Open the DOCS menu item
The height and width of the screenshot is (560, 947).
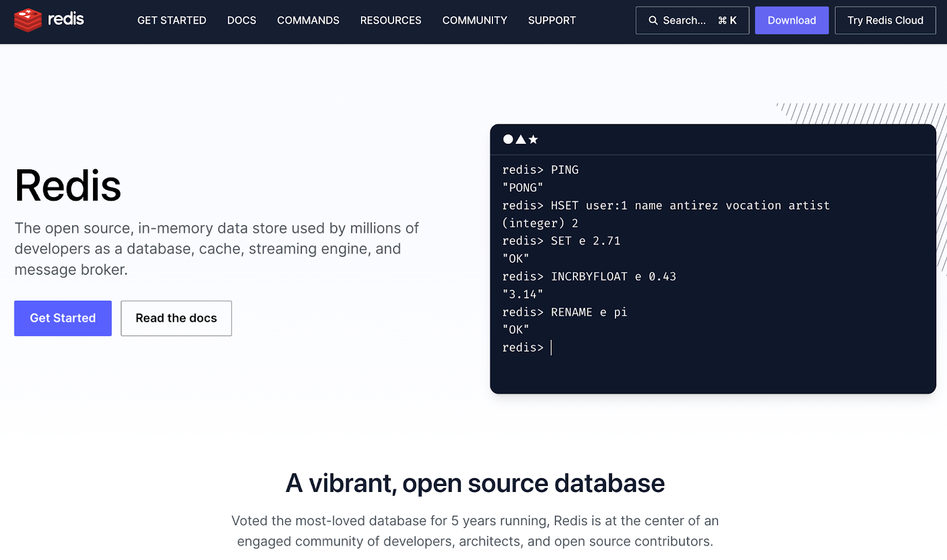point(241,21)
